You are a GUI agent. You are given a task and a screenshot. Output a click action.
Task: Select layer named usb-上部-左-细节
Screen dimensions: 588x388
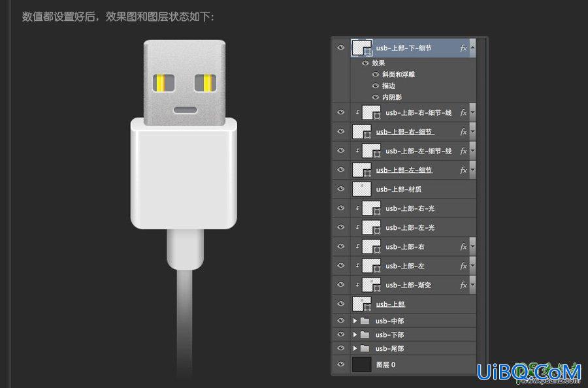[404, 170]
